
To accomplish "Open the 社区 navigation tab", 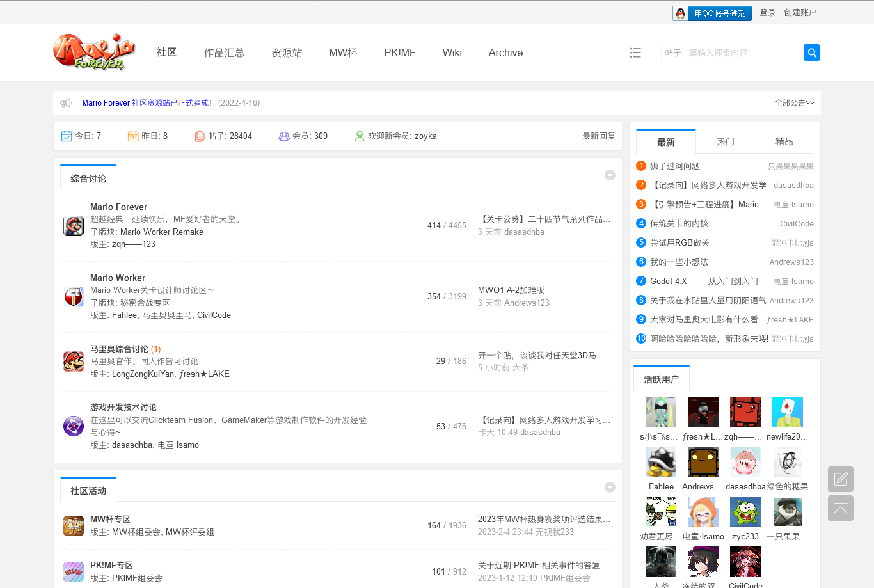I will (166, 52).
